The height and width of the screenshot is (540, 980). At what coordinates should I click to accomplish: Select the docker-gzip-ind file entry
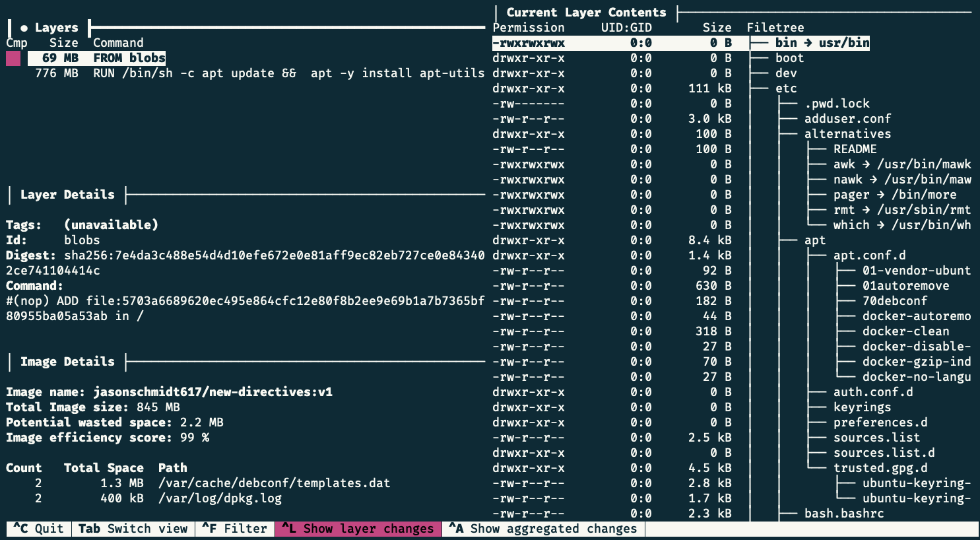(917, 362)
